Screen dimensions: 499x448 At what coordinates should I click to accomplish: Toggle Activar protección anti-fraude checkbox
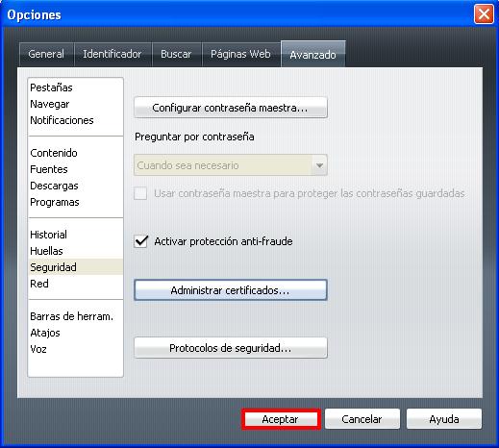point(141,241)
